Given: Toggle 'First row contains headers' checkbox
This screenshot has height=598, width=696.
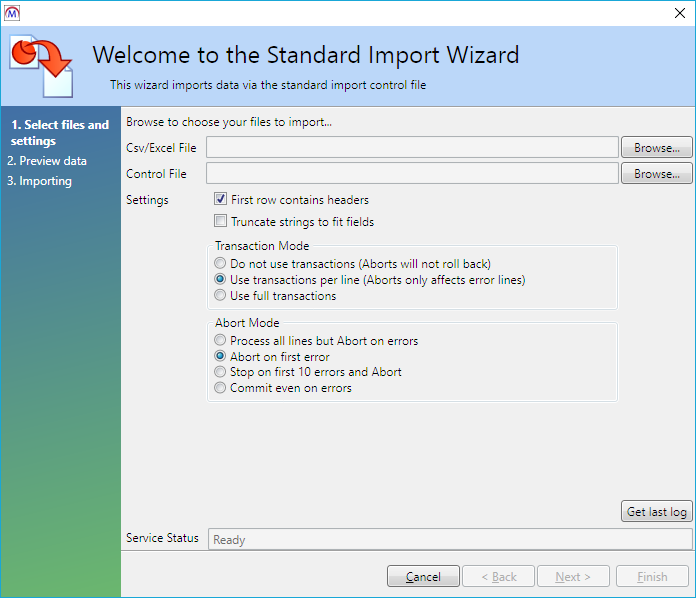Looking at the screenshot, I should 221,200.
